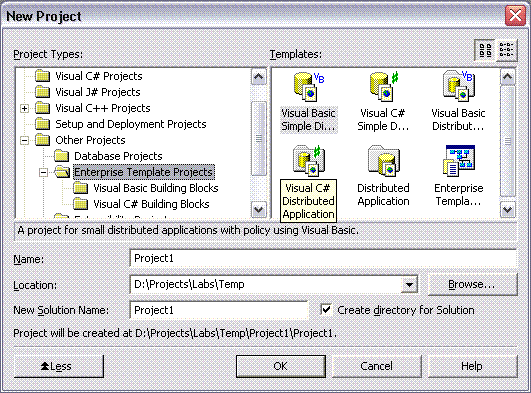Click the New Solution Name field
Image resolution: width=531 pixels, height=393 pixels.
click(x=219, y=310)
